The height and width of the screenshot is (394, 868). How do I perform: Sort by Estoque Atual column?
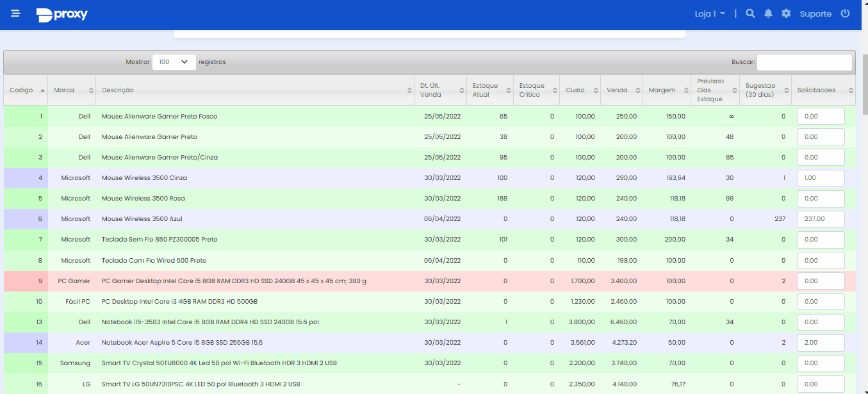pyautogui.click(x=489, y=90)
